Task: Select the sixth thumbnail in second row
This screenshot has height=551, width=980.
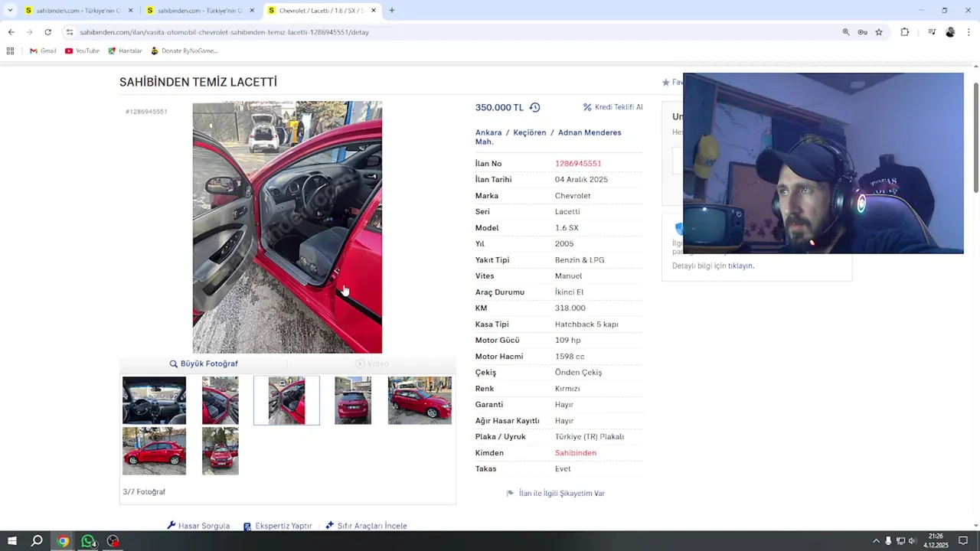Action: (x=154, y=451)
